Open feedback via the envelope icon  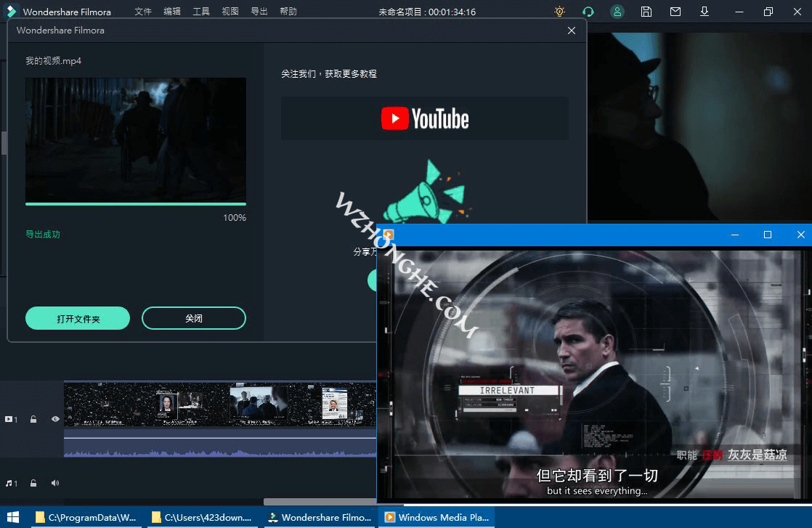pos(675,12)
